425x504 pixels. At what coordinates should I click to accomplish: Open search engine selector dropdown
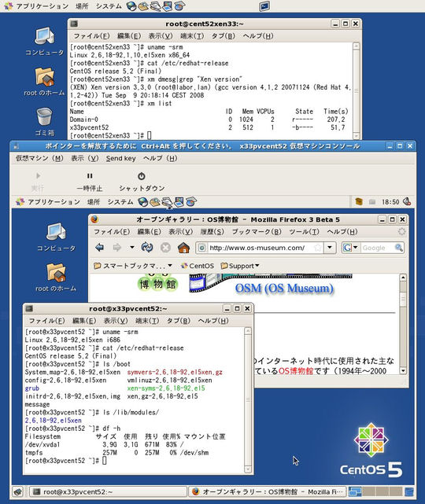pos(356,248)
